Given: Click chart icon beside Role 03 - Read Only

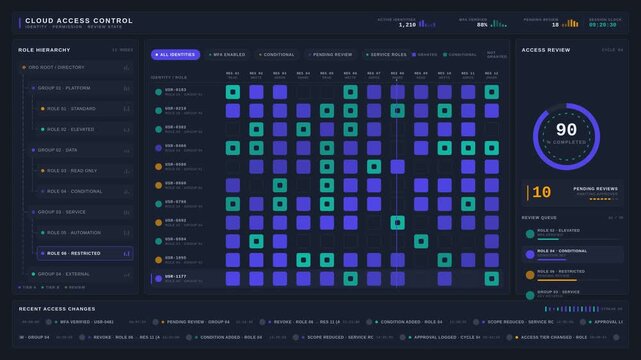Looking at the screenshot, I should pyautogui.click(x=127, y=171).
